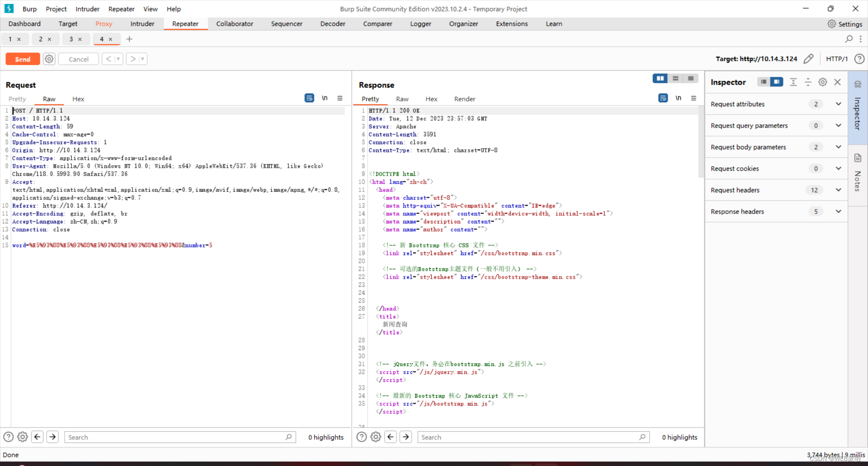This screenshot has height=466, width=868.
Task: Switch to Repeater tab 3
Action: [x=71, y=39]
